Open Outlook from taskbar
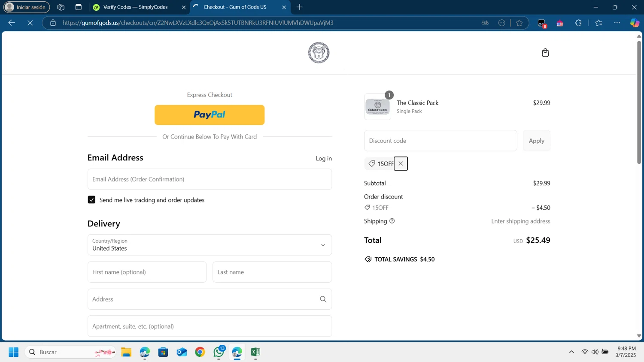Viewport: 644px width, 362px height. pyautogui.click(x=182, y=352)
